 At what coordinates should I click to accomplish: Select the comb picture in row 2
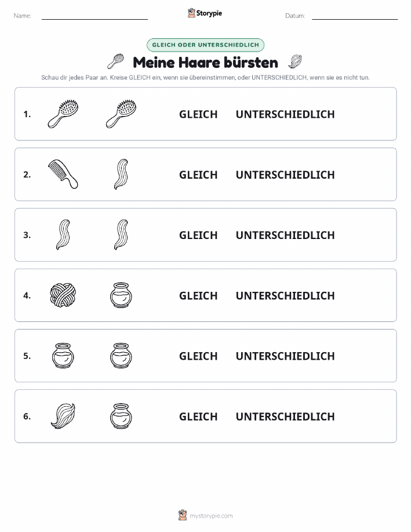click(x=63, y=174)
